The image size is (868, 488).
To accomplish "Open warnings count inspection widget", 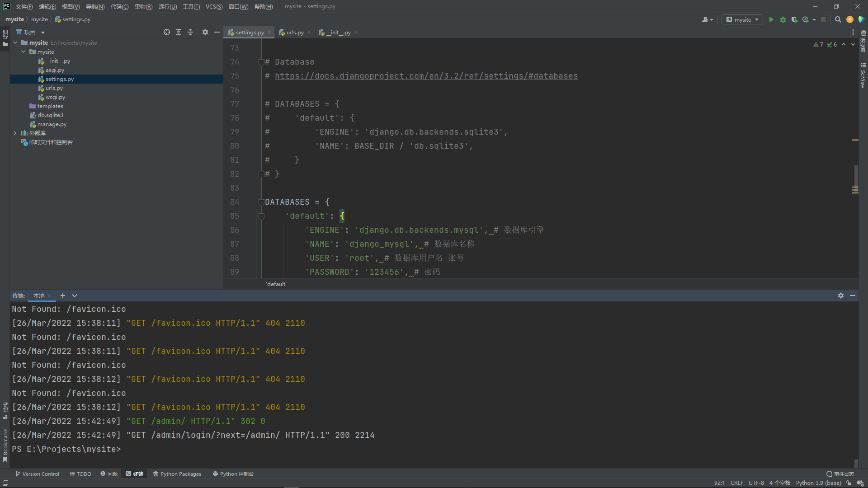I will click(819, 44).
